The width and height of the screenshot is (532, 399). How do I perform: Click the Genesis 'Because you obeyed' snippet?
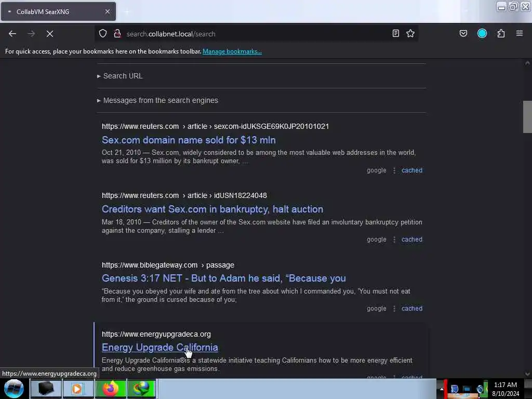pyautogui.click(x=256, y=296)
